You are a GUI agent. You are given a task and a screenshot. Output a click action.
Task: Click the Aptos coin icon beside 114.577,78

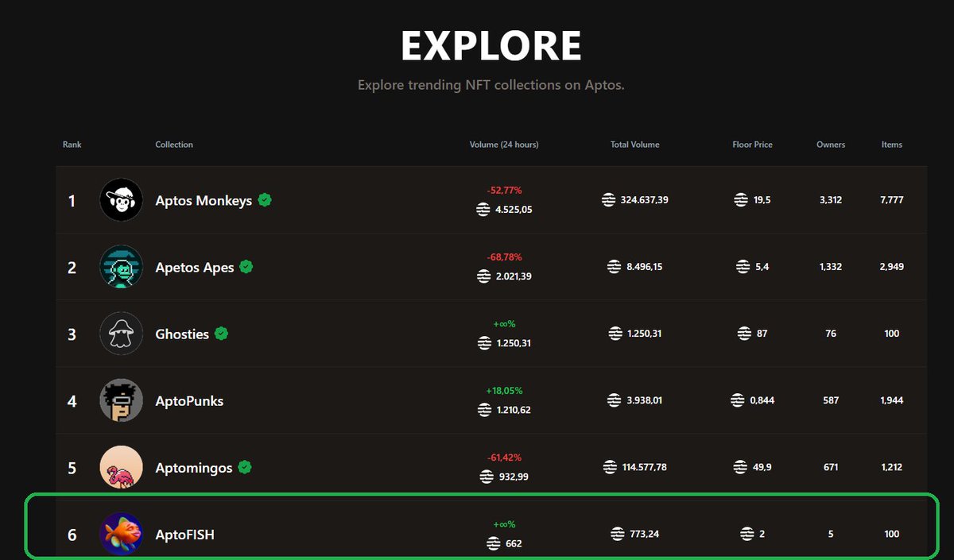coord(609,467)
